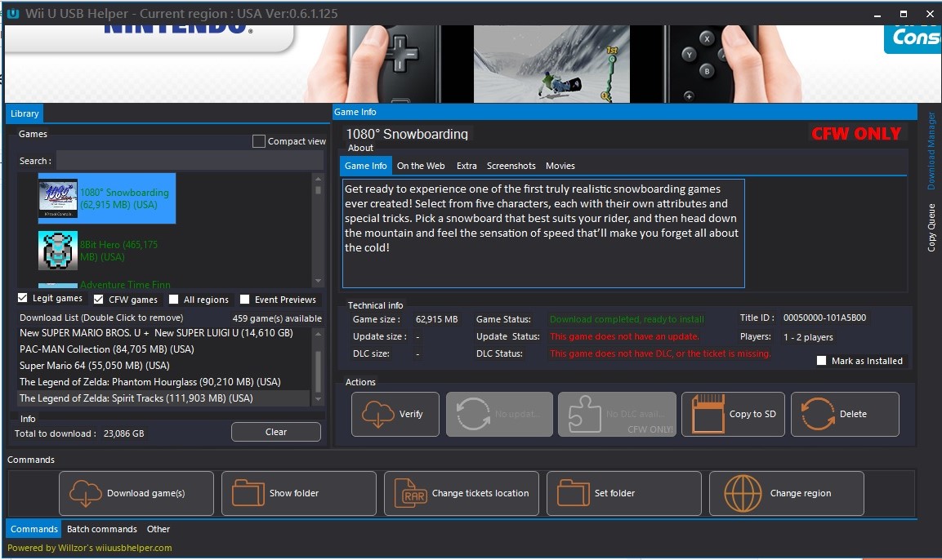The image size is (942, 560).
Task: Click the download list scroll up arrow
Action: click(x=318, y=333)
